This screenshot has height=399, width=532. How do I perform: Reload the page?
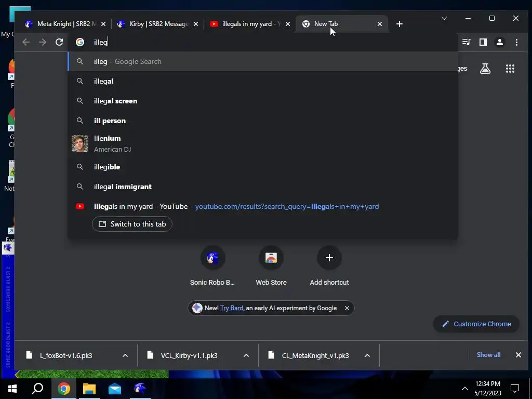59,42
